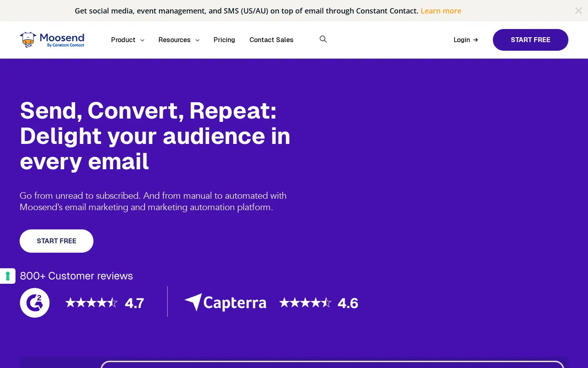The image size is (588, 368).
Task: Click the 4.7 G2 rating value
Action: [134, 303]
